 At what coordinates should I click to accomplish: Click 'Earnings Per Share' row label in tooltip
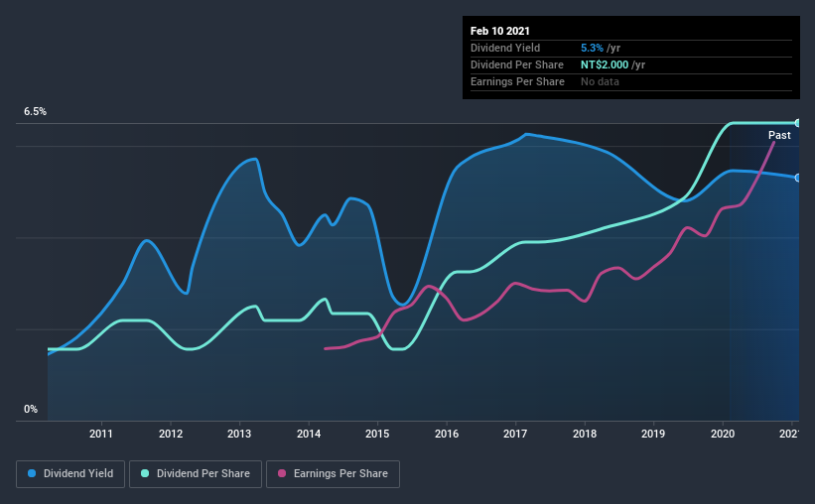[x=517, y=81]
